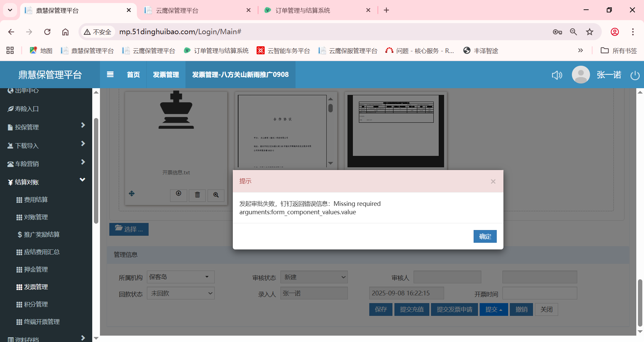Click the 撤销 button
Screen dimensions: 644x342
(522, 309)
